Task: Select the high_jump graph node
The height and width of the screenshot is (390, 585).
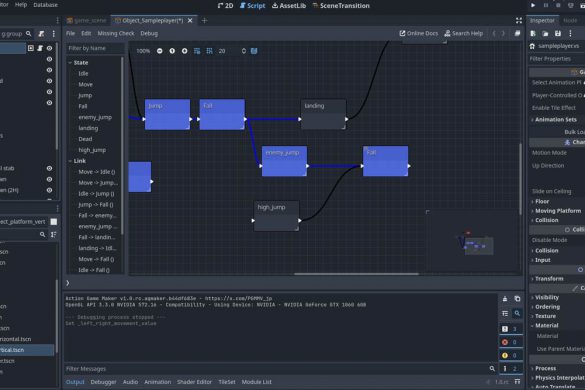Action: coord(276,216)
